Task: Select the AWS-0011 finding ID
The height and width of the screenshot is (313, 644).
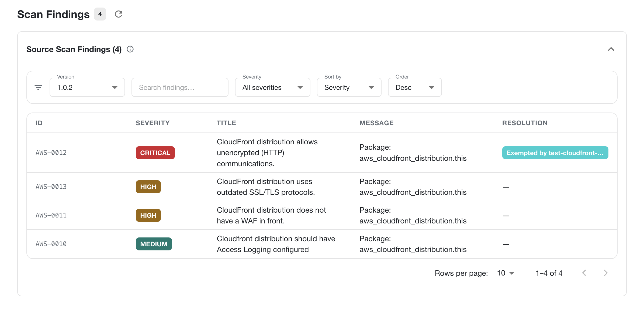Action: [51, 215]
